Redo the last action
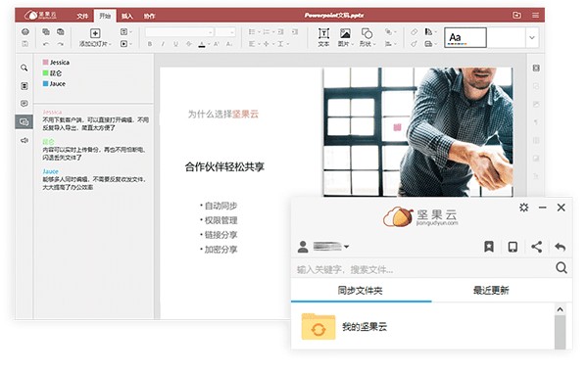This screenshot has width=588, height=371. pos(61,44)
